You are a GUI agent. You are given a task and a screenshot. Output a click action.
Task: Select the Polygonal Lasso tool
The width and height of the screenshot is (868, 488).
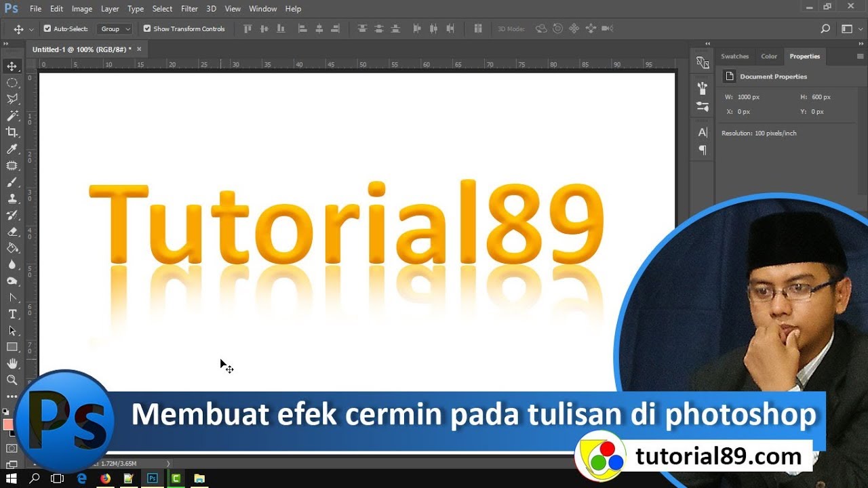tap(12, 99)
